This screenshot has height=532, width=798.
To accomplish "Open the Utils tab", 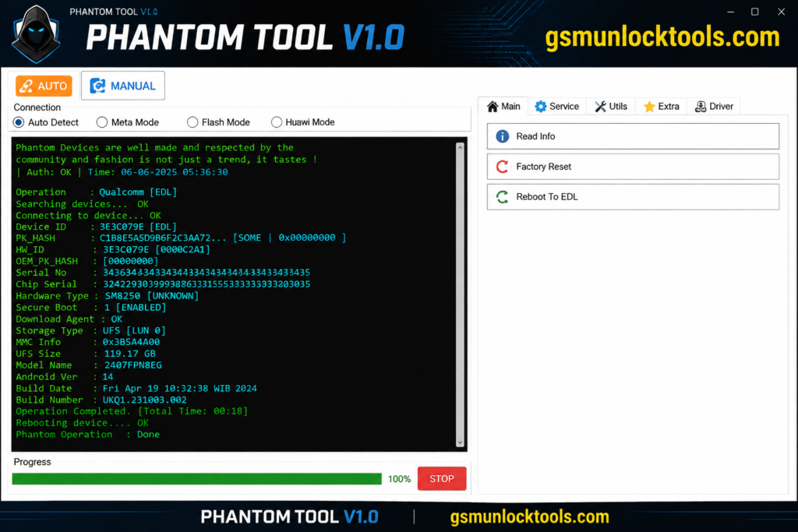I will click(611, 106).
